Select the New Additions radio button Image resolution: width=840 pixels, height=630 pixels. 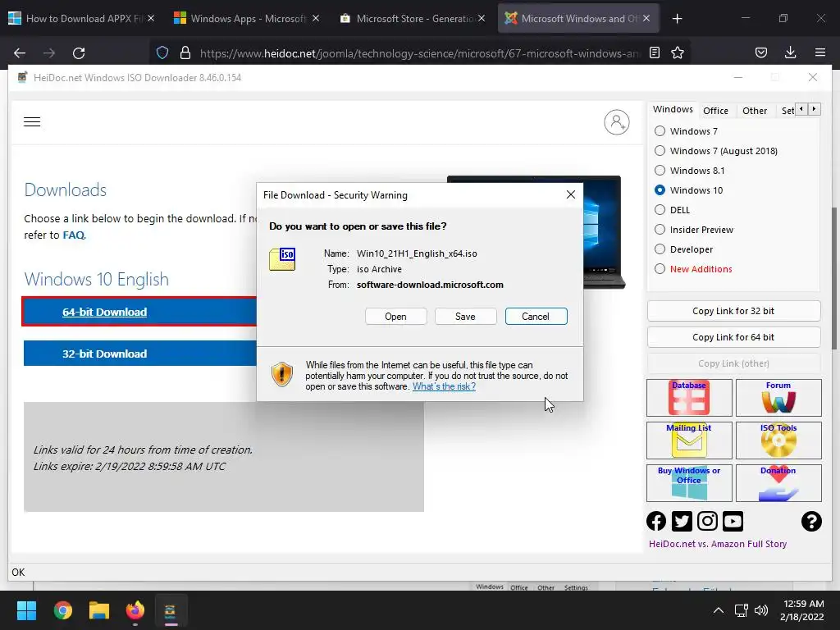pos(660,269)
